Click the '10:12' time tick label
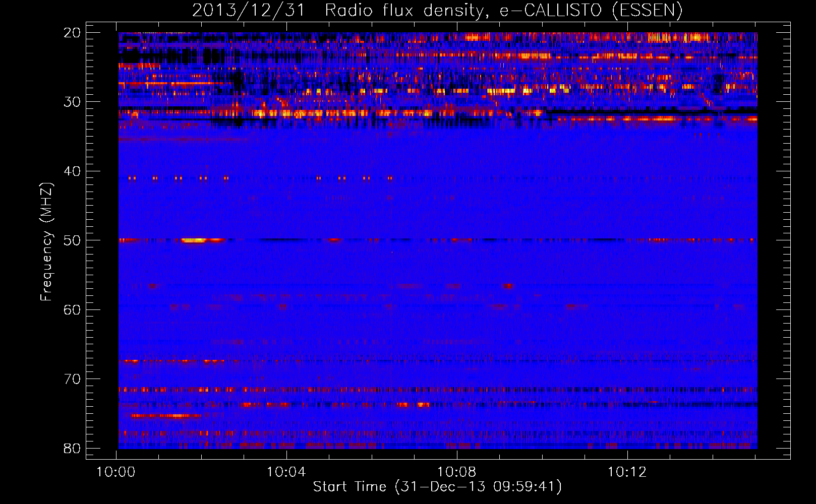This screenshot has height=504, width=816. click(627, 472)
